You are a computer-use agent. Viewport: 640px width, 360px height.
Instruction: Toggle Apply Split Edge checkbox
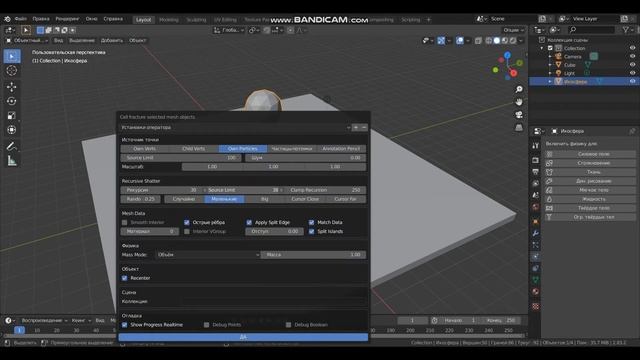click(249, 222)
